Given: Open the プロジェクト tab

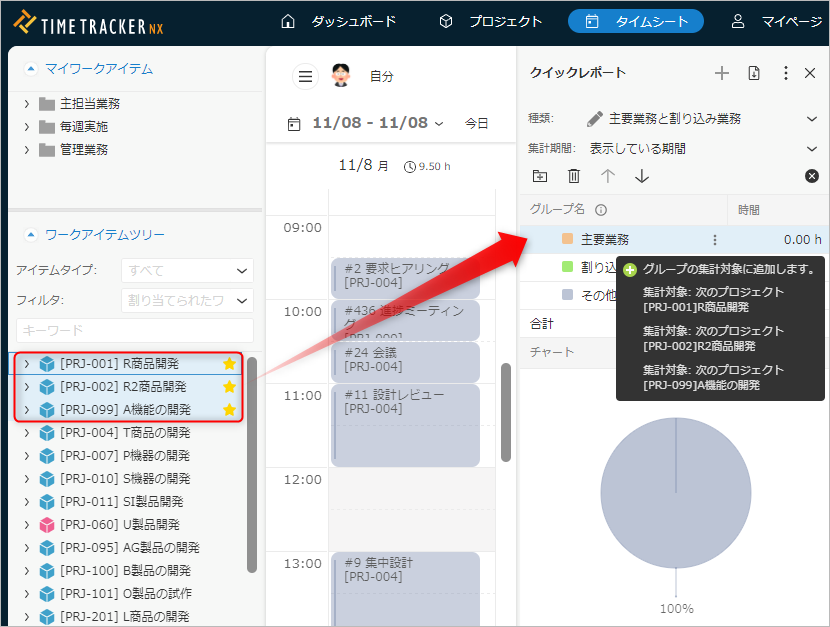Looking at the screenshot, I should [x=491, y=21].
